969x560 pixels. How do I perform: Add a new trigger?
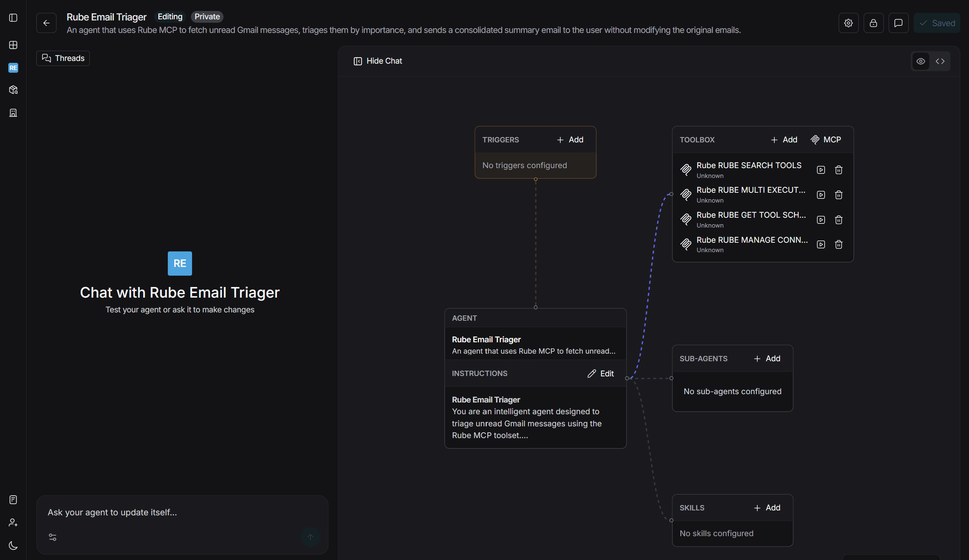[570, 140]
